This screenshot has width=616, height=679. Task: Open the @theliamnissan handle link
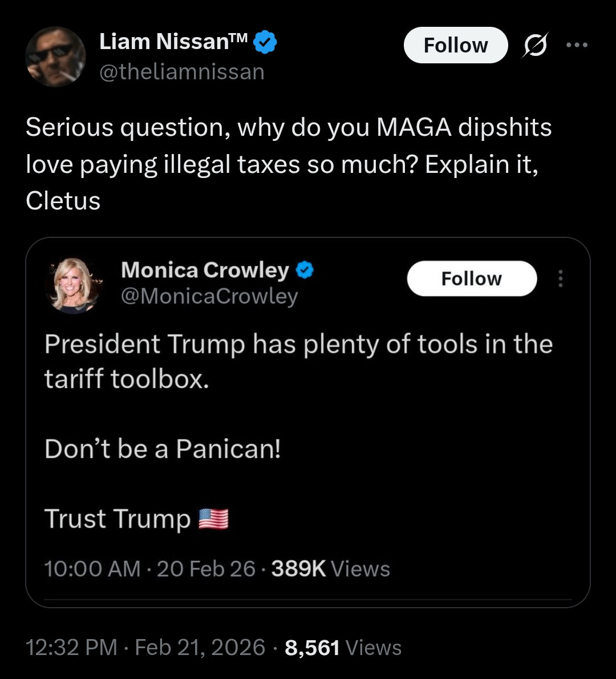[x=182, y=72]
